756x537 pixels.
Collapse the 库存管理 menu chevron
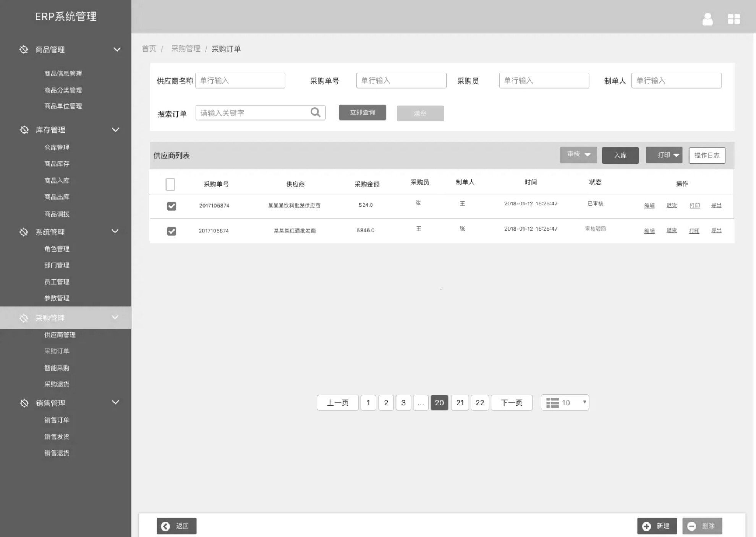[x=115, y=130]
